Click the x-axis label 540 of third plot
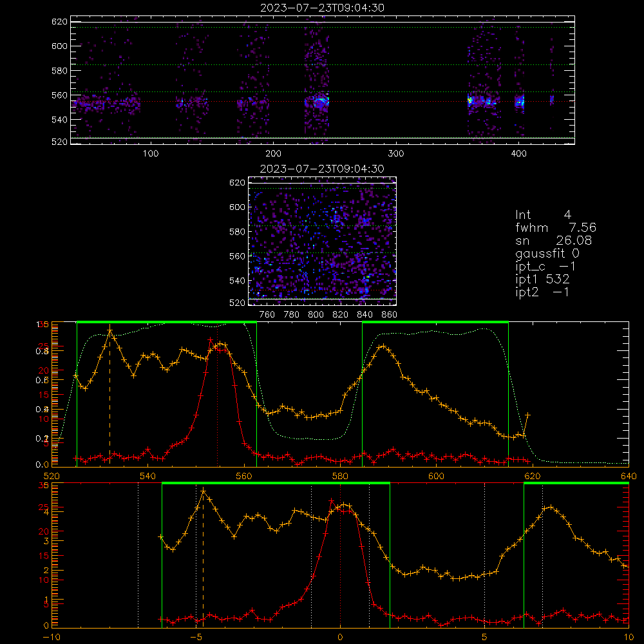The width and height of the screenshot is (644, 644). click(x=147, y=476)
